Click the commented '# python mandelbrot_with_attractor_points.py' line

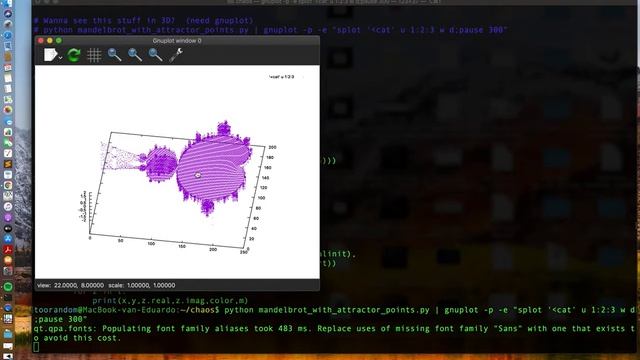point(271,30)
